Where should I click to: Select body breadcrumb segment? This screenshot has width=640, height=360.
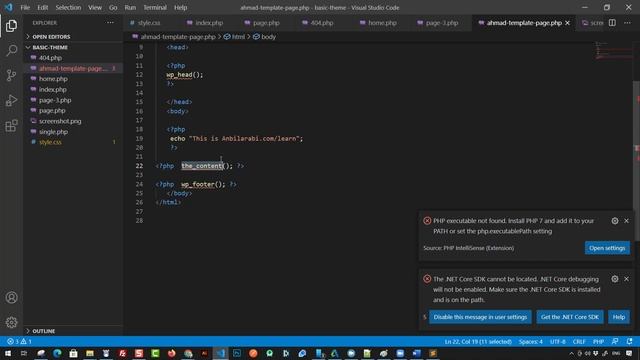coord(264,37)
